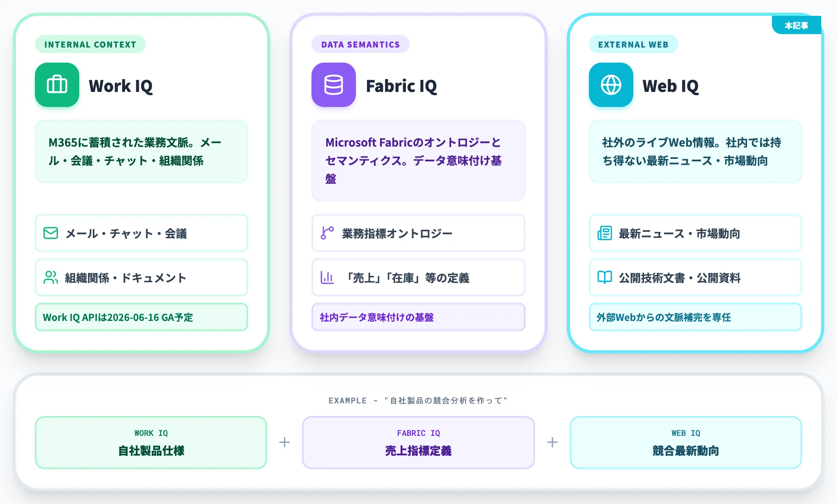Click the branch icon beside 業務指標オントロジー
This screenshot has height=504, width=837.
click(x=327, y=233)
